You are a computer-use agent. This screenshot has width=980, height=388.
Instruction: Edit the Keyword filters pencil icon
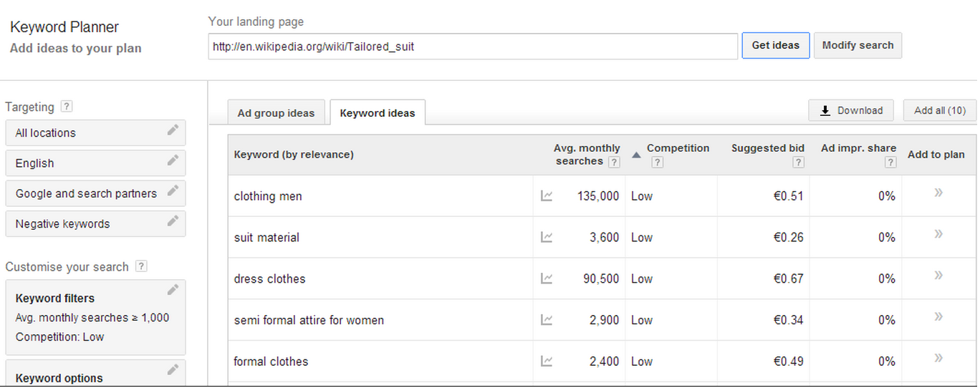coord(173,289)
